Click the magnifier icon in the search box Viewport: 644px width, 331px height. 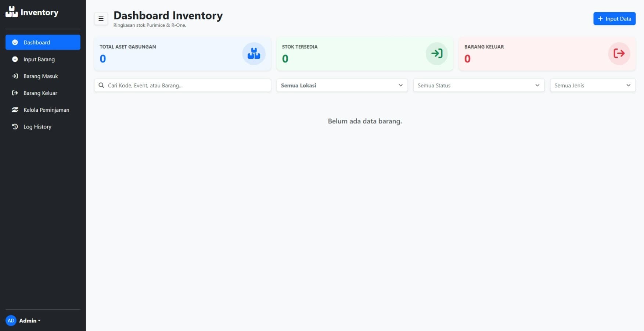pyautogui.click(x=101, y=85)
